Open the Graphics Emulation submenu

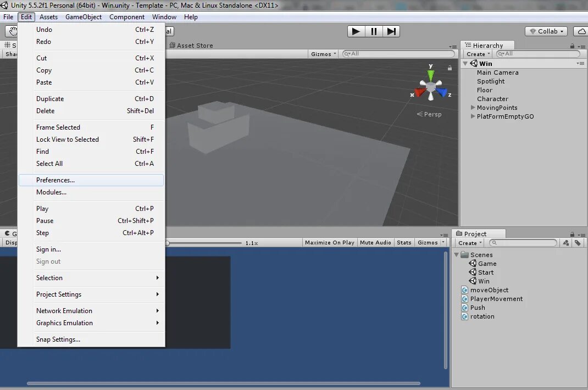point(91,323)
